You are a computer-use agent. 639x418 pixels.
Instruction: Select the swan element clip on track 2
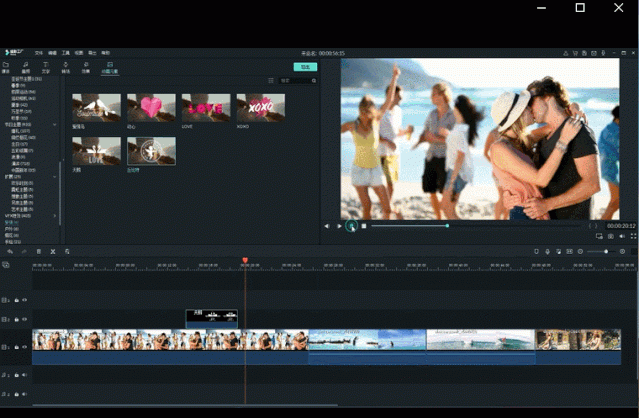pos(212,319)
